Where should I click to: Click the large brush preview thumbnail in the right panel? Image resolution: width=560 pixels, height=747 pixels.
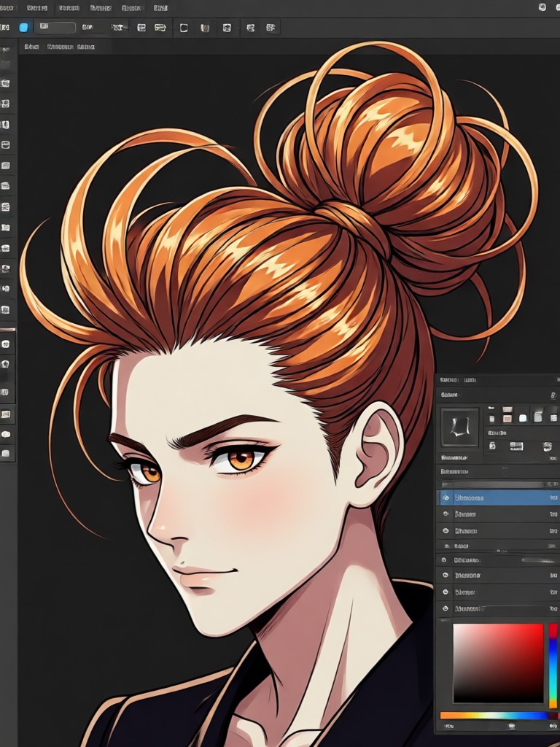pyautogui.click(x=459, y=427)
